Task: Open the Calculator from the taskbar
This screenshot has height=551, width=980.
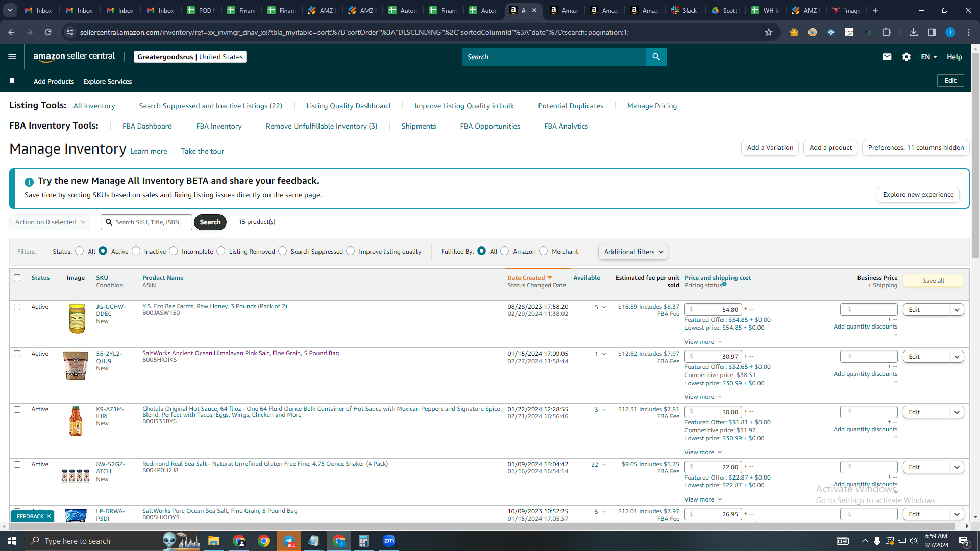Action: [x=364, y=541]
